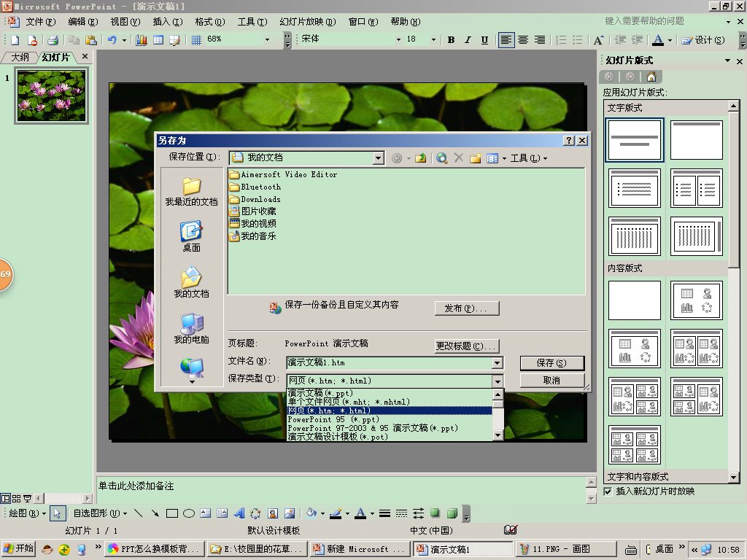This screenshot has height=560, width=747.
Task: Select 我的电脑 in the places sidebar
Action: pos(191,329)
